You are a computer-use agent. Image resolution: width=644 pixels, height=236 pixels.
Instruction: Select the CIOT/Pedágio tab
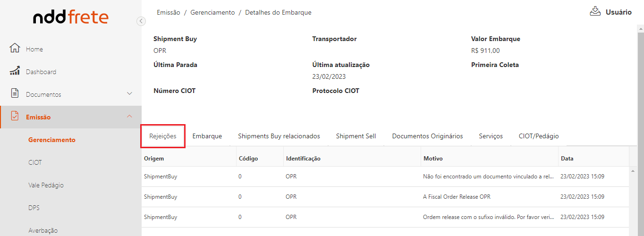(x=538, y=136)
